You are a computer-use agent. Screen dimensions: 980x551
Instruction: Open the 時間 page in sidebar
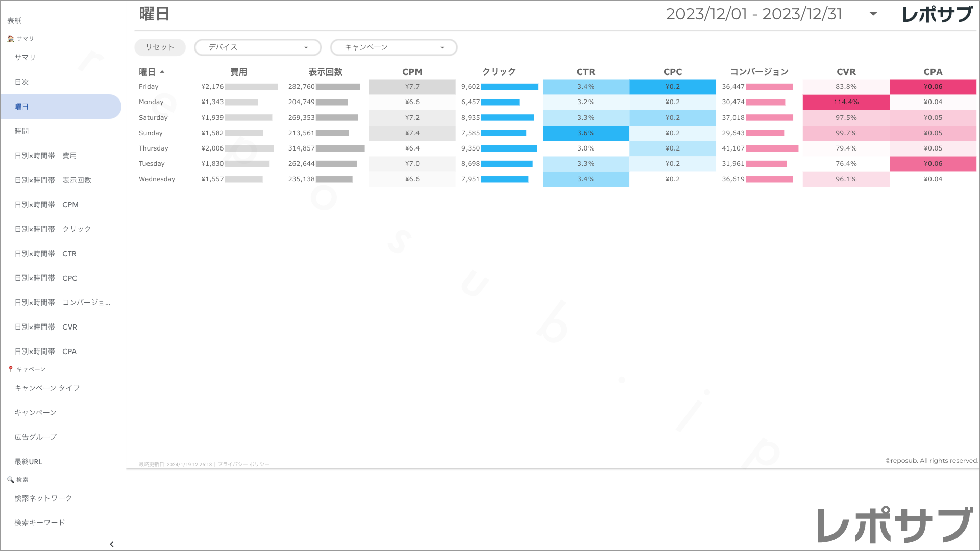point(21,131)
